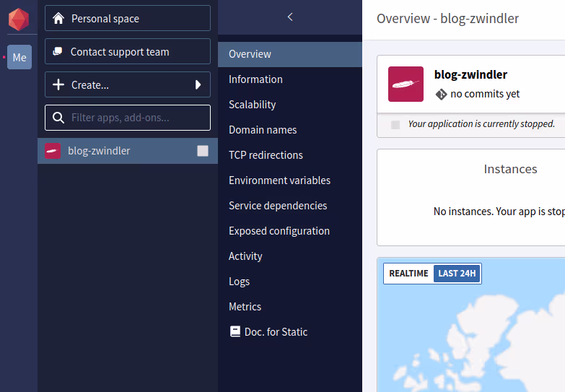Image resolution: width=565 pixels, height=392 pixels.
Task: Click the git icon next to no commits
Action: pyautogui.click(x=441, y=94)
